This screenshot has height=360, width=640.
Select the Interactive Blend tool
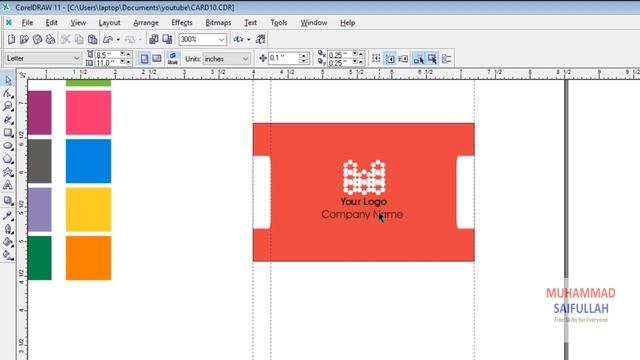pyautogui.click(x=8, y=200)
